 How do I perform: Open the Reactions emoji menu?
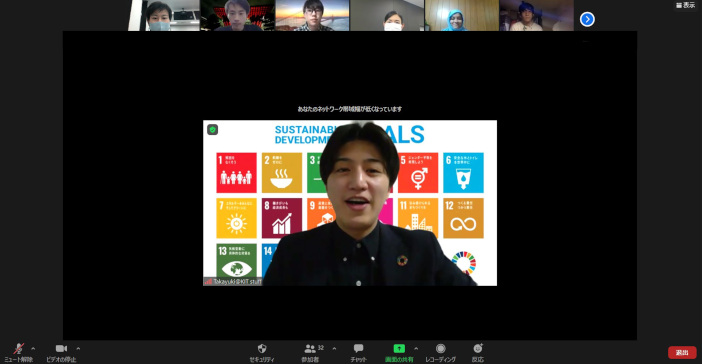click(478, 352)
